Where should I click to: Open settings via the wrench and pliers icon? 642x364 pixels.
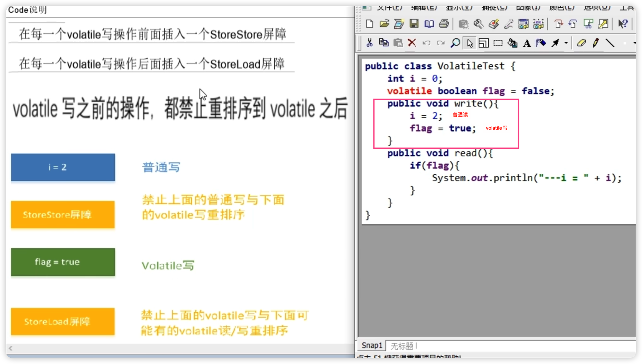point(478,24)
